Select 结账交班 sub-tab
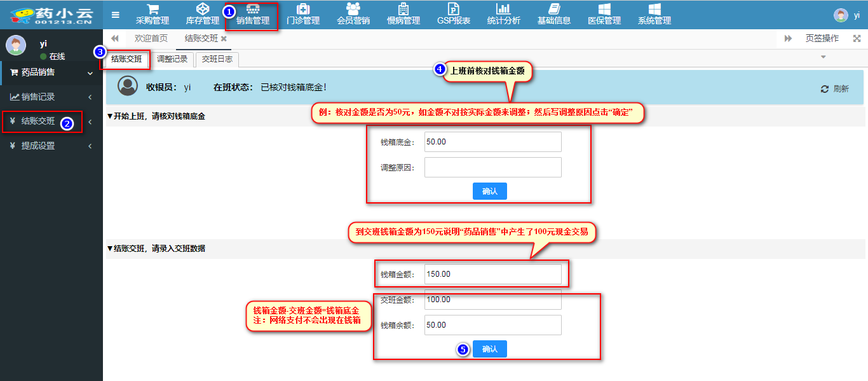The width and height of the screenshot is (868, 381). [x=126, y=59]
